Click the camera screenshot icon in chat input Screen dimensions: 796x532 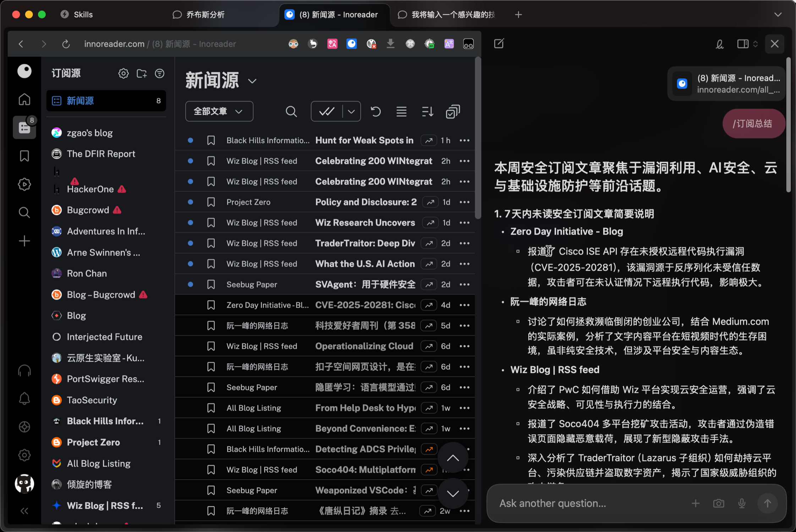[x=719, y=503]
